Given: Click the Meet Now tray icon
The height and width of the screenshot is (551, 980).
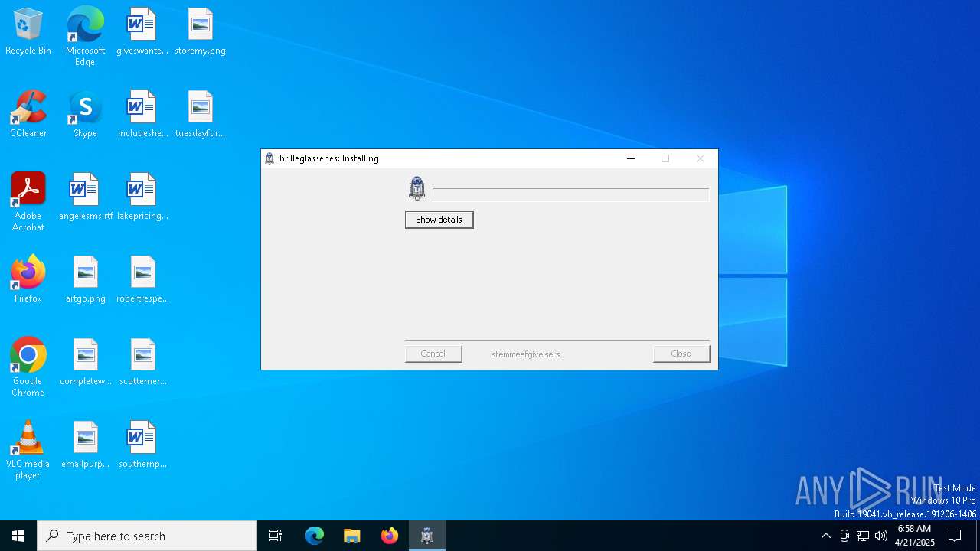Looking at the screenshot, I should tap(844, 536).
